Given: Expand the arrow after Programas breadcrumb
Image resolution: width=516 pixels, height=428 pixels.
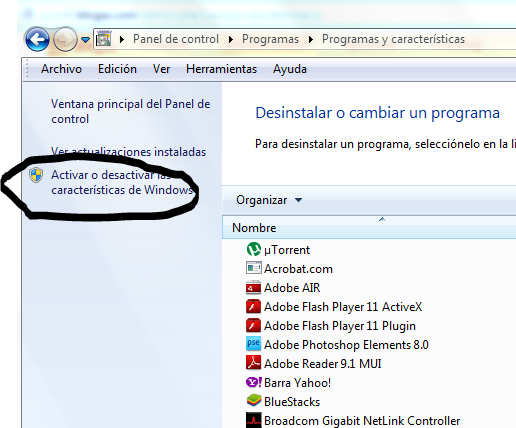Looking at the screenshot, I should (311, 39).
